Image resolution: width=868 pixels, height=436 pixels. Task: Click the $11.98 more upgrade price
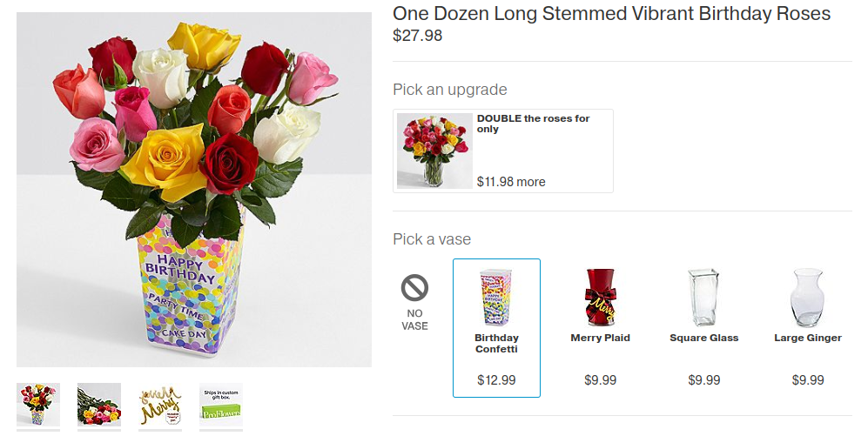tap(511, 182)
